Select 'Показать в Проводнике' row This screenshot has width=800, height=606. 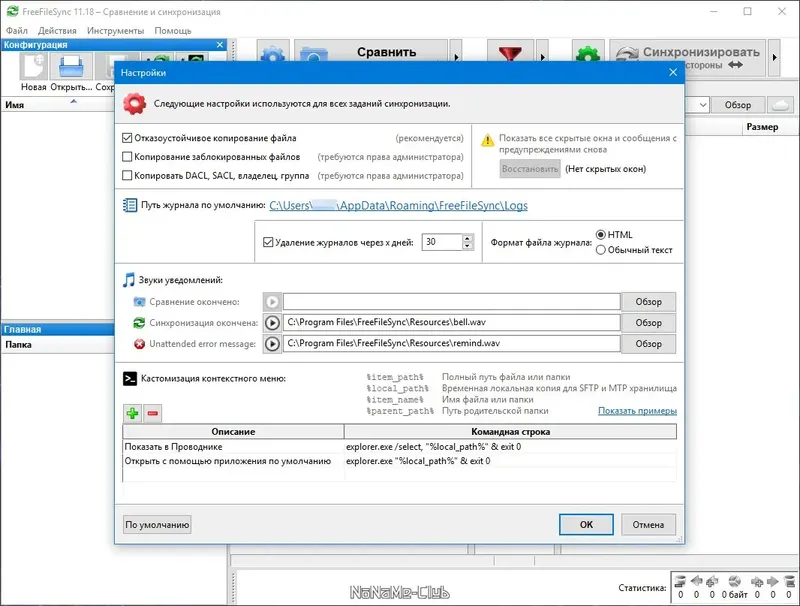point(399,447)
